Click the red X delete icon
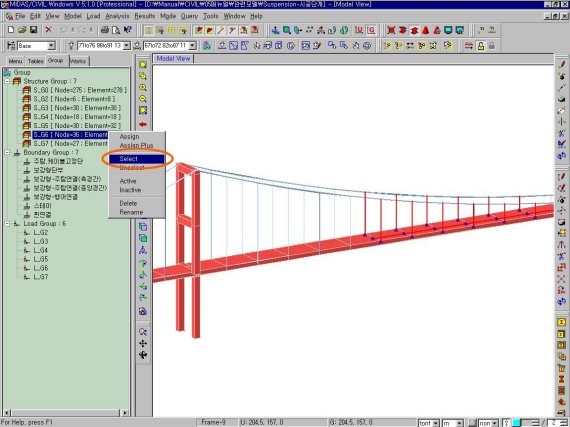This screenshot has height=427, width=570. click(48, 30)
